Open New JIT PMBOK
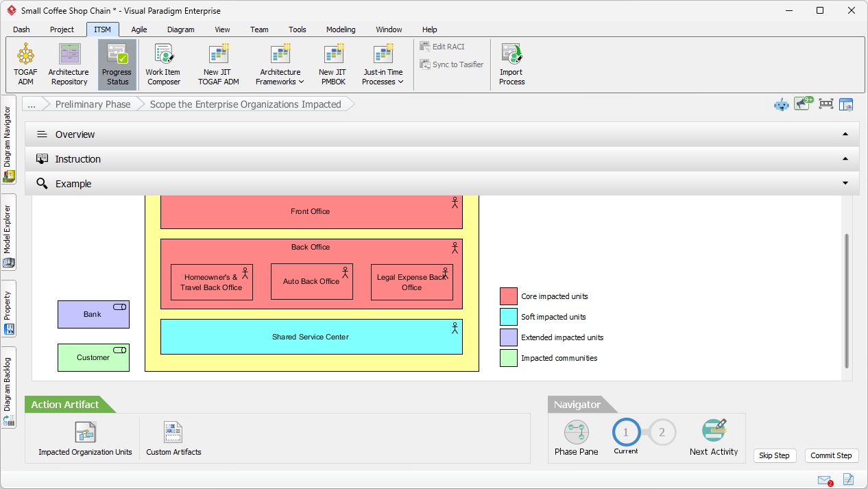Viewport: 868px width, 489px height. pyautogui.click(x=333, y=64)
